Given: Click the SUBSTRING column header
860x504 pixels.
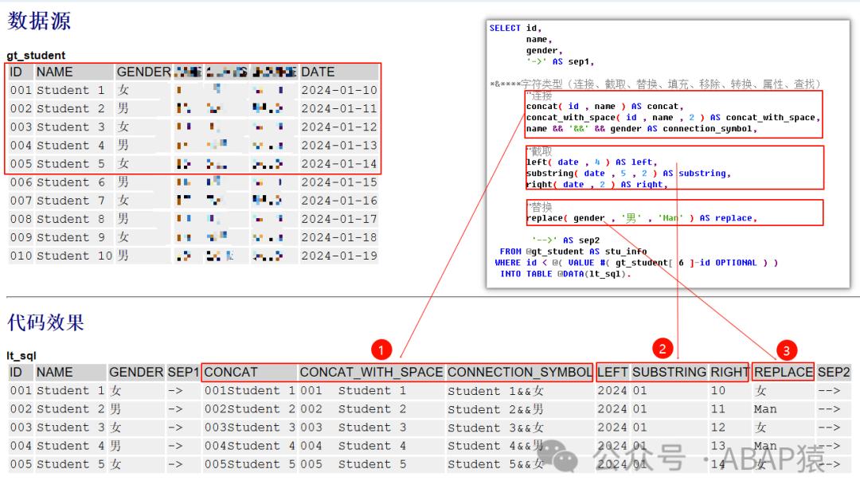Looking at the screenshot, I should coord(669,373).
